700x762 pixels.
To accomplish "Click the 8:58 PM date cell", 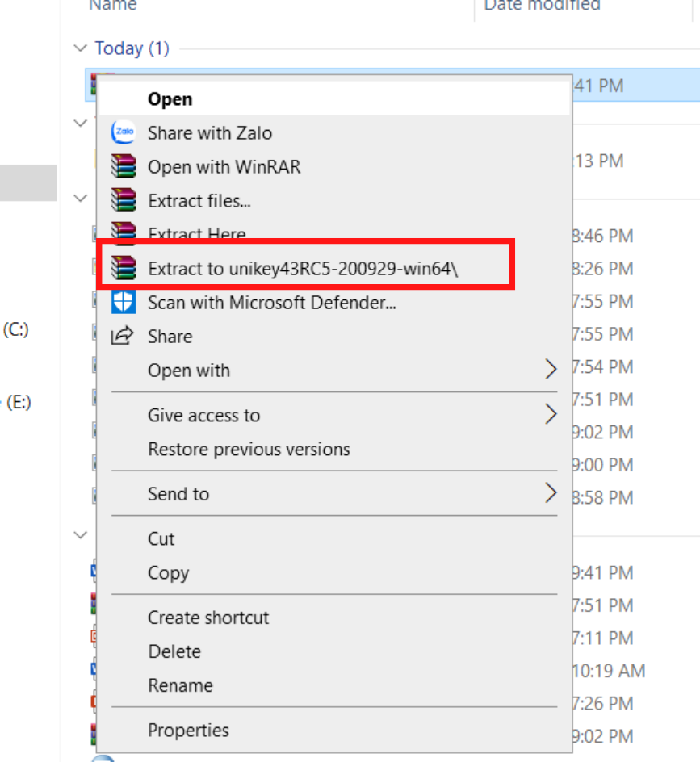I will (603, 497).
